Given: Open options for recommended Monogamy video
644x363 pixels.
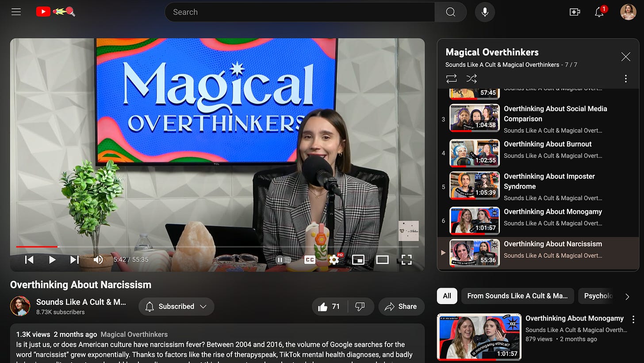Looking at the screenshot, I should click(633, 319).
